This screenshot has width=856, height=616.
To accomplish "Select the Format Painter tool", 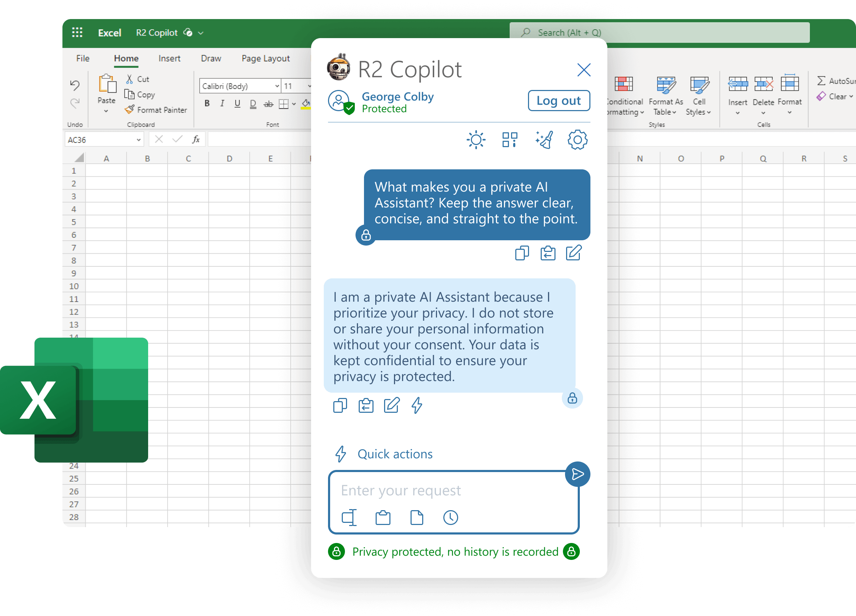I will (156, 110).
